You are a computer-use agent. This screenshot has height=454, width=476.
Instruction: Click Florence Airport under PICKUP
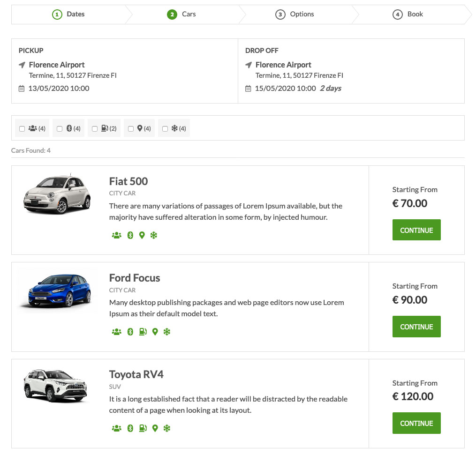click(57, 65)
